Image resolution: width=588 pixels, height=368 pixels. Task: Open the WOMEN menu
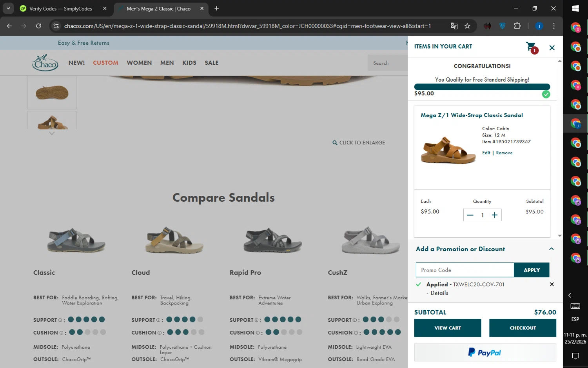click(x=139, y=63)
